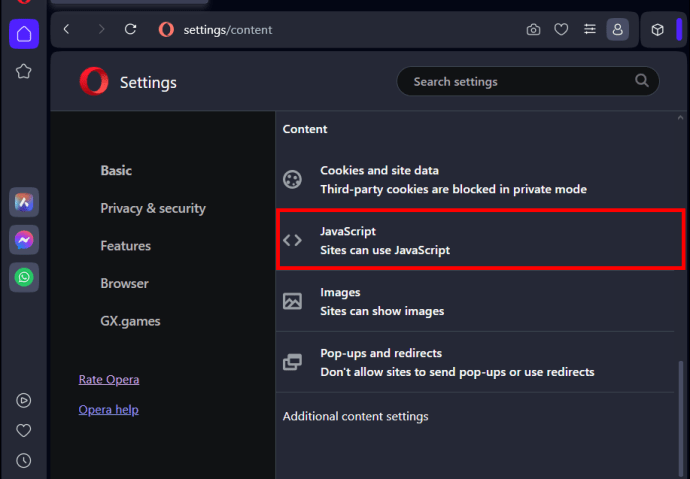Viewport: 690px width, 479px height.
Task: Add page to bookmarks heart icon
Action: 561,29
